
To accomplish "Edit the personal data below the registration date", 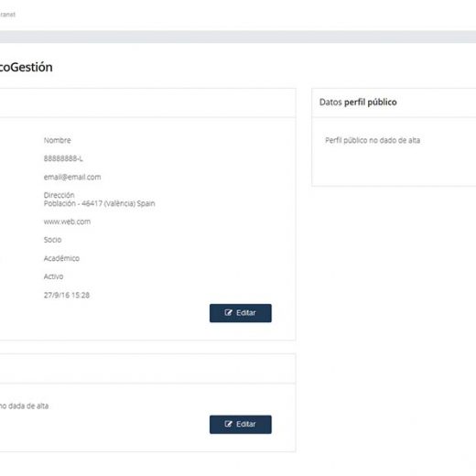I will (241, 313).
